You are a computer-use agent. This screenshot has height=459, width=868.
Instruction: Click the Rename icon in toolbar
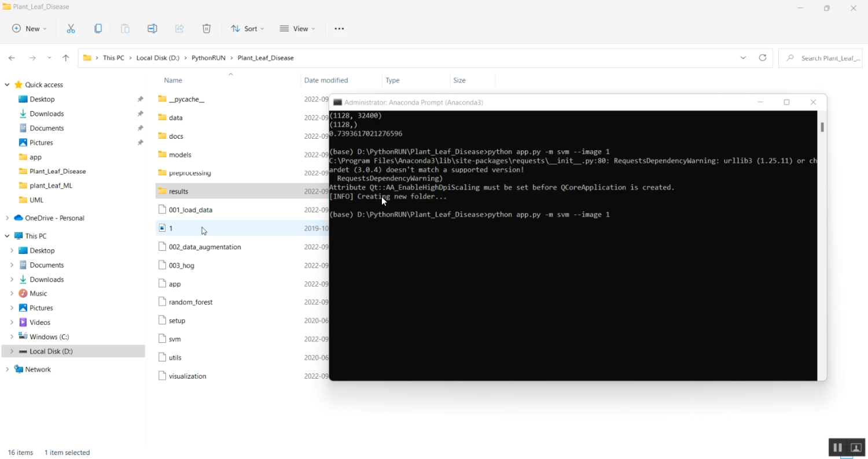152,28
